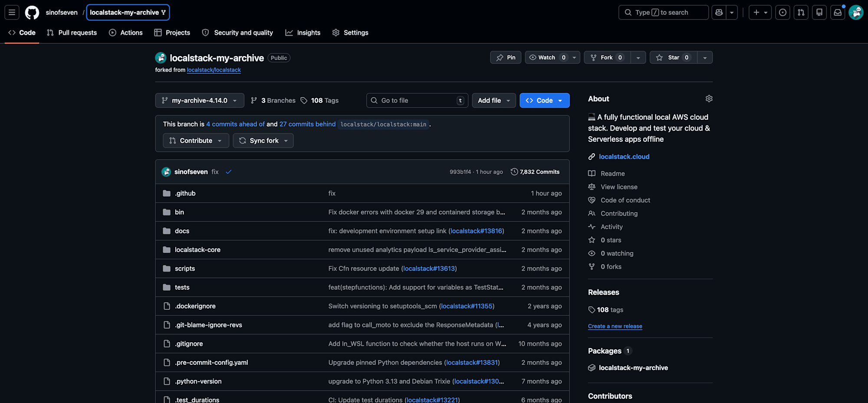Switch to the Actions tab
The width and height of the screenshot is (868, 403).
(x=126, y=33)
